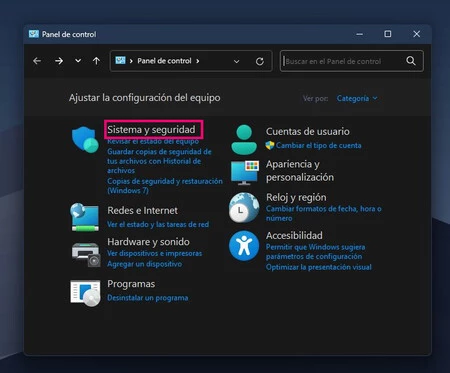Click the Programas disc icon
450x373 pixels.
(x=85, y=293)
